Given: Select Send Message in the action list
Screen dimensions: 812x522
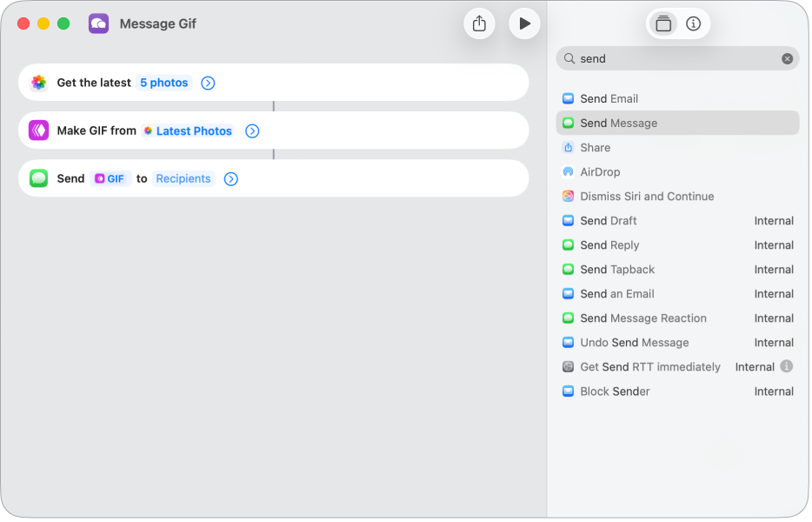Looking at the screenshot, I should [677, 123].
